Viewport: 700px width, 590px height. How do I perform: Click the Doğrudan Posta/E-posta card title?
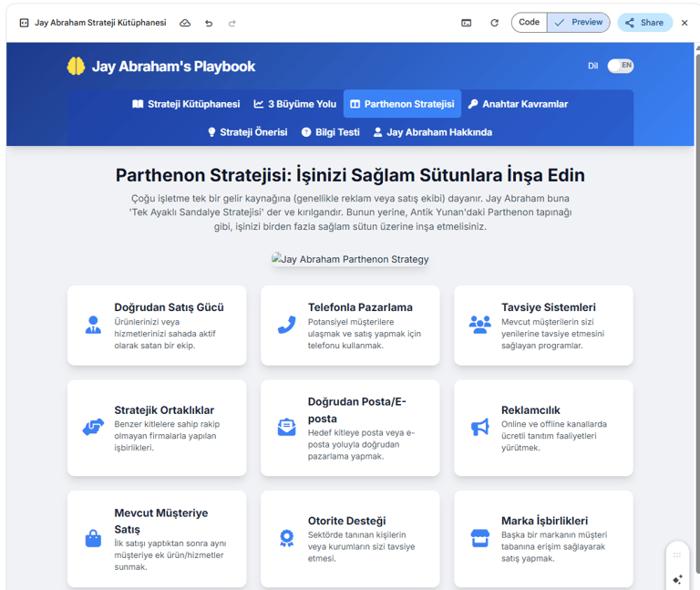(x=356, y=410)
